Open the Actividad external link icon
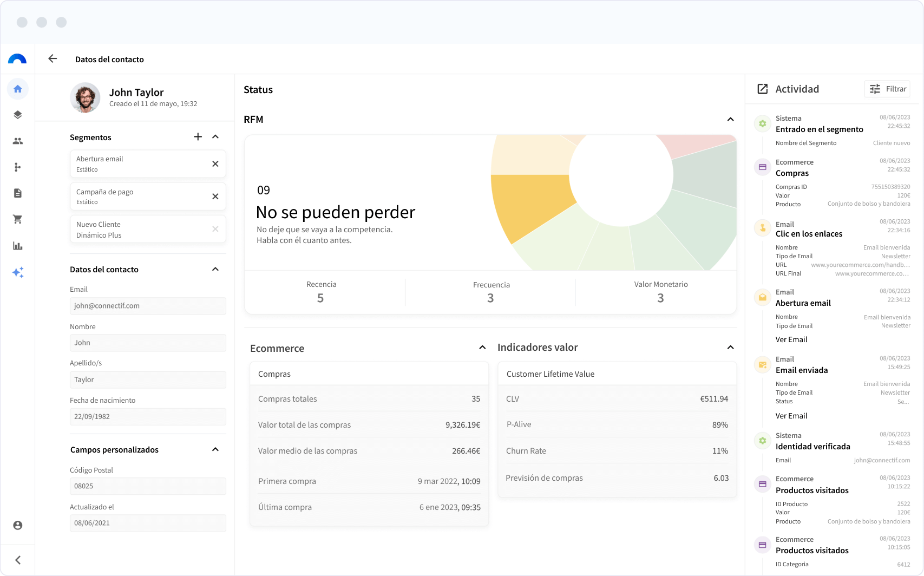Screen dimensions: 924x576 tap(763, 88)
